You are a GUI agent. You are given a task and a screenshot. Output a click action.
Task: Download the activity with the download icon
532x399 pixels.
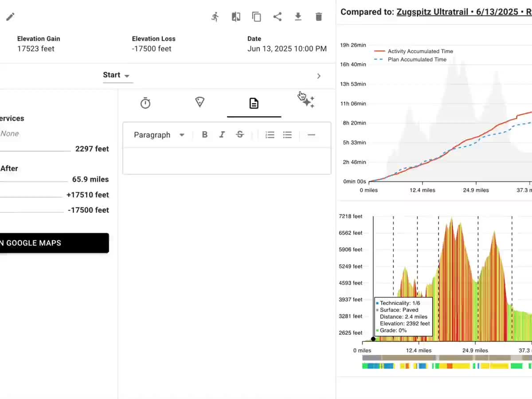(x=298, y=16)
